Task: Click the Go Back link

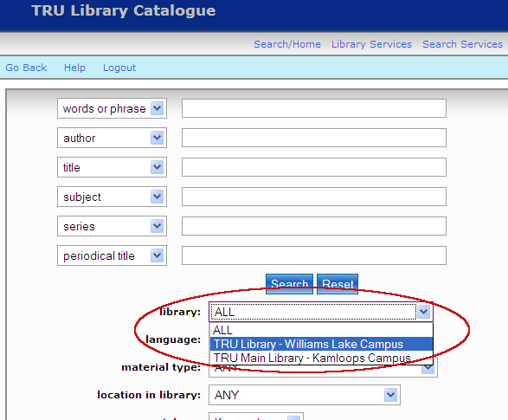Action: tap(26, 68)
